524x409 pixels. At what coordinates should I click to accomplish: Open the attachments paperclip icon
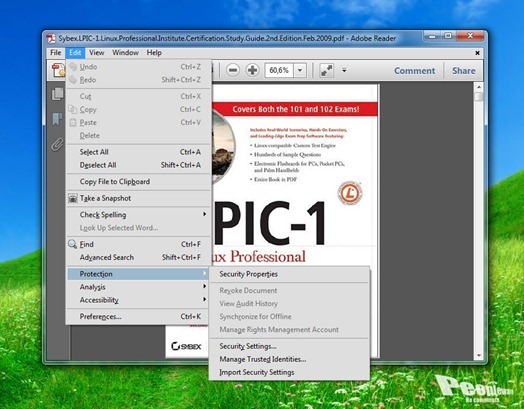pos(57,145)
